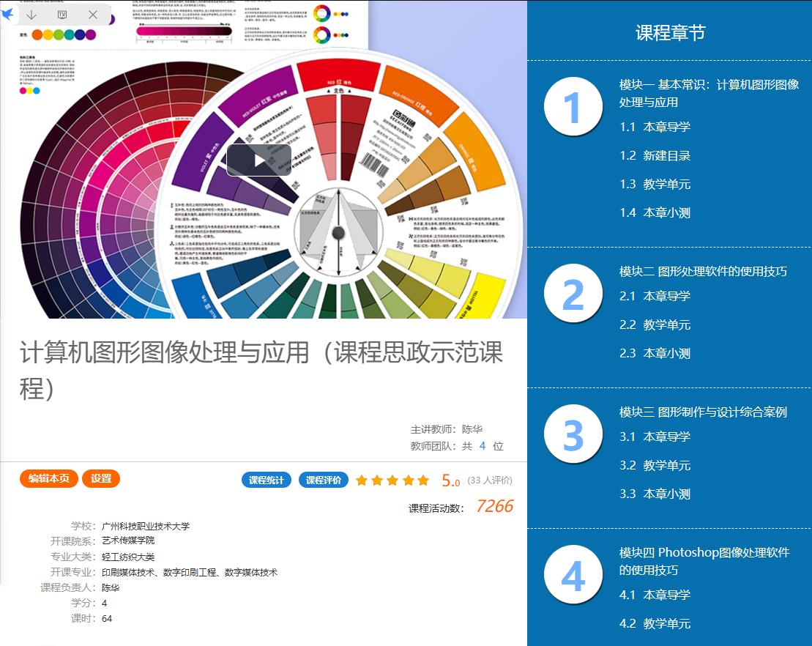Play the course intro video
Image resolution: width=812 pixels, height=646 pixels.
(259, 160)
